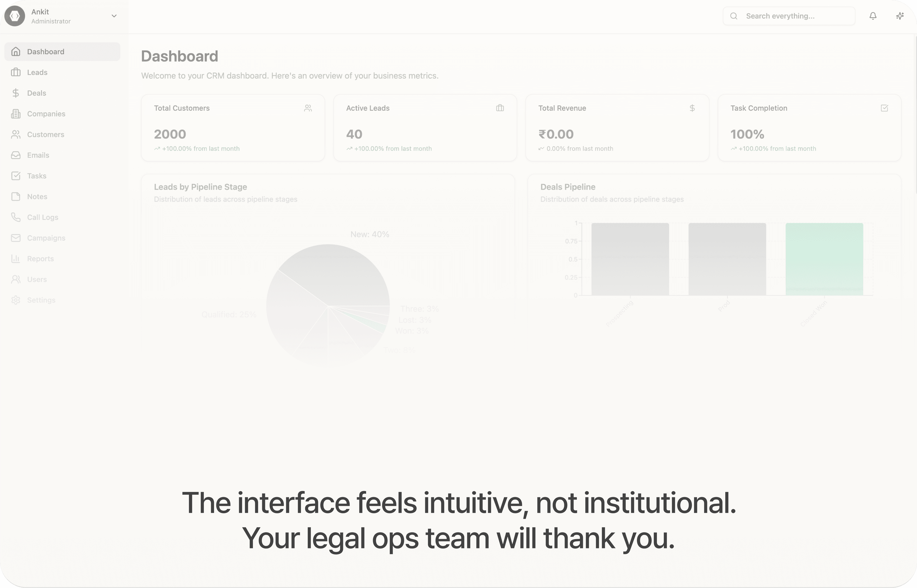
Task: Select the Leads briefcase icon in sidebar
Action: 16,72
